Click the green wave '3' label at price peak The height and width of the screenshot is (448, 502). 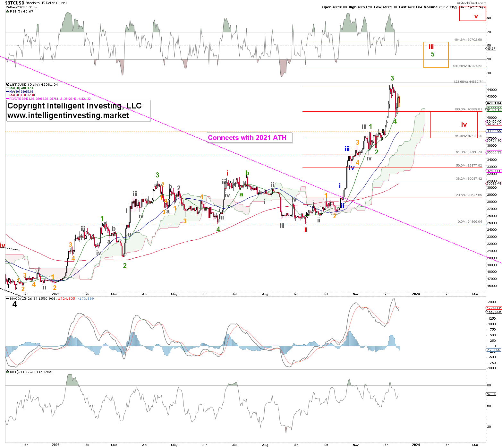coord(392,78)
